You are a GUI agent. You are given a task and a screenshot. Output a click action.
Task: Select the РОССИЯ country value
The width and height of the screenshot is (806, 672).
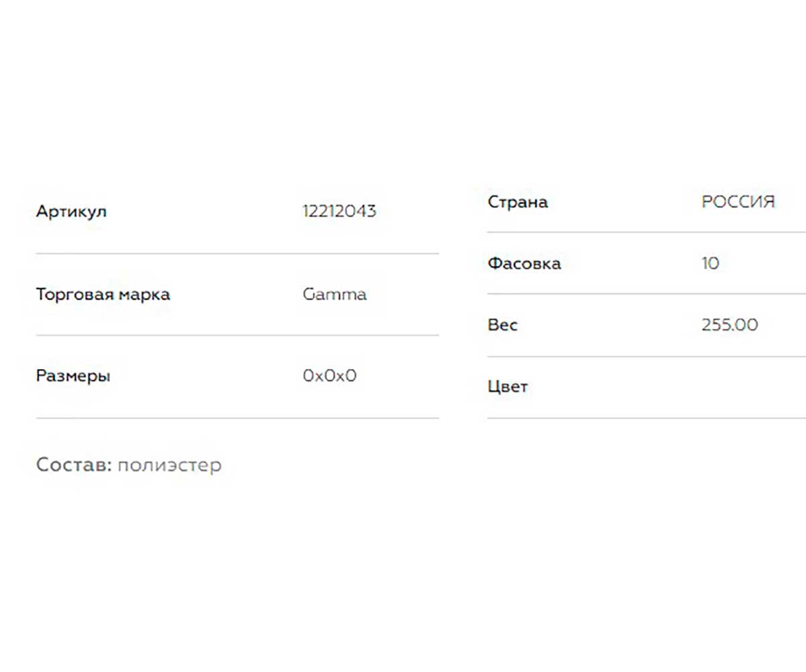pyautogui.click(x=738, y=202)
